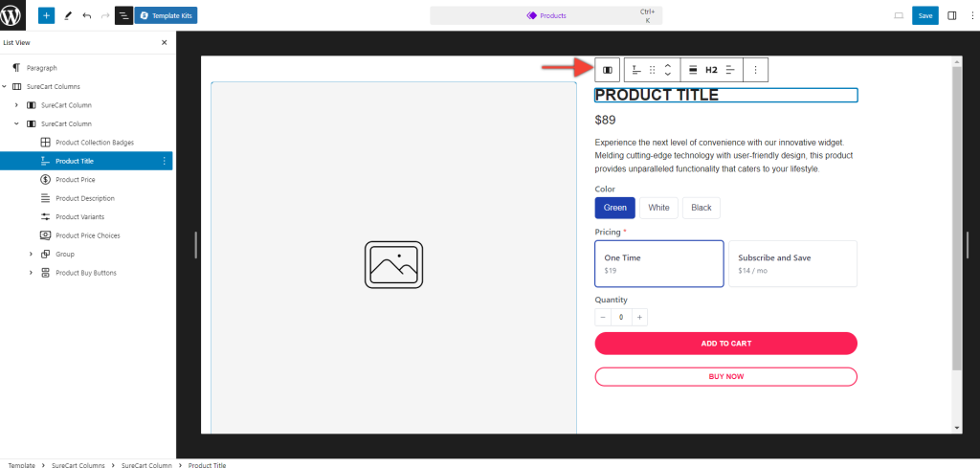Image resolution: width=980 pixels, height=468 pixels.
Task: Select parent column block icon in toolbar
Action: [x=608, y=70]
